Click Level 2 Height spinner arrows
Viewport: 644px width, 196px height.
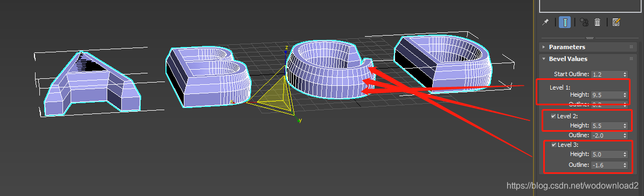tap(625, 126)
